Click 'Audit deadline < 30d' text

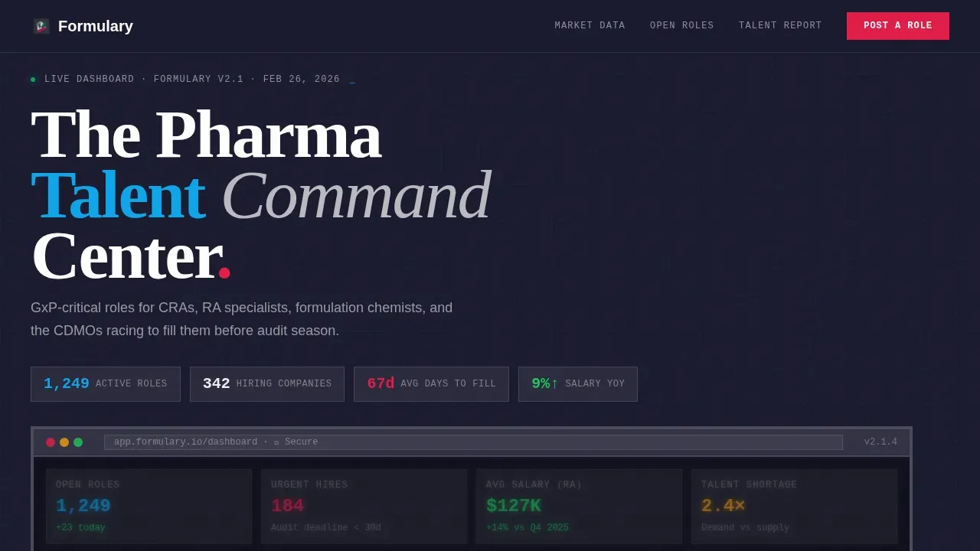(x=326, y=528)
